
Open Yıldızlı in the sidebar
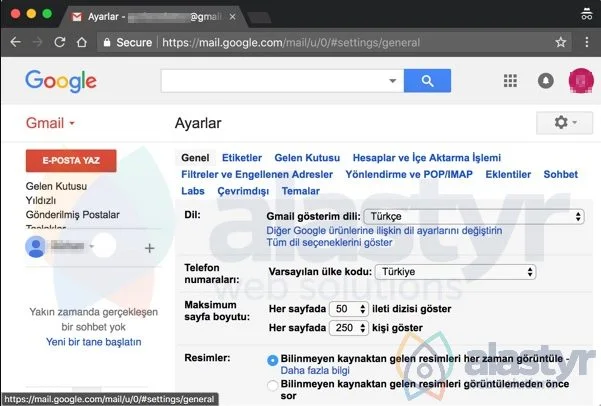point(41,201)
